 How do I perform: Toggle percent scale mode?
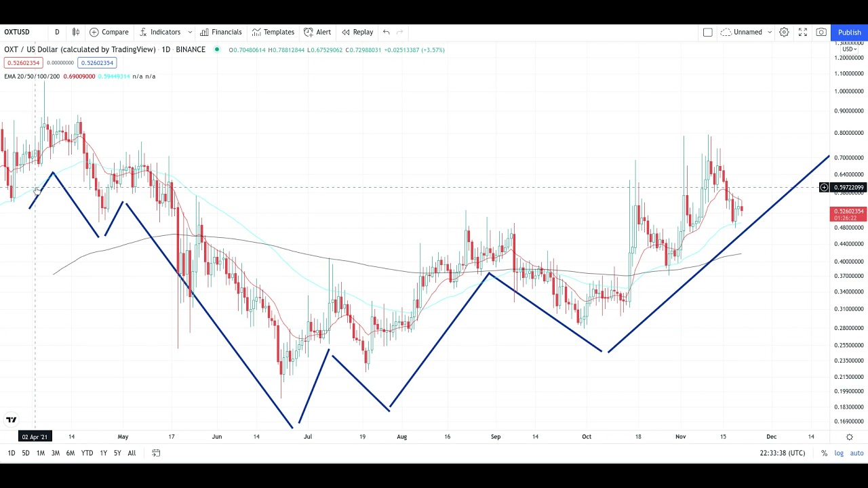pos(824,453)
